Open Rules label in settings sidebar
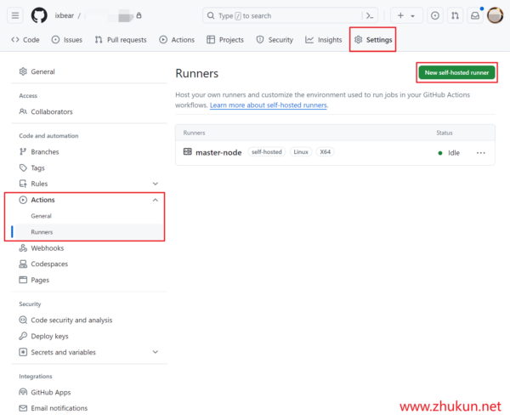The height and width of the screenshot is (420, 510). pyautogui.click(x=39, y=184)
